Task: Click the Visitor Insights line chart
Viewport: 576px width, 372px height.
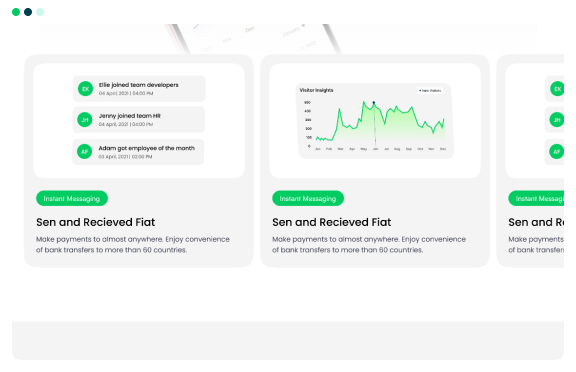Action: point(375,121)
